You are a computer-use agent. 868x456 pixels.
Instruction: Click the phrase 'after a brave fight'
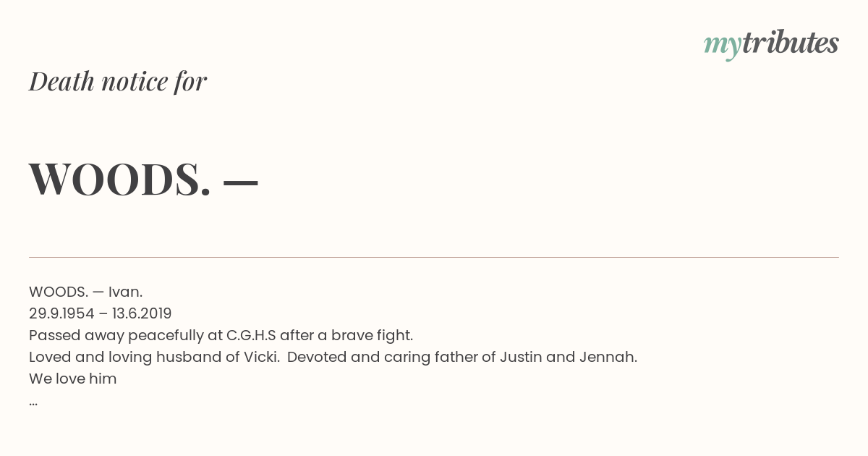[346, 335]
